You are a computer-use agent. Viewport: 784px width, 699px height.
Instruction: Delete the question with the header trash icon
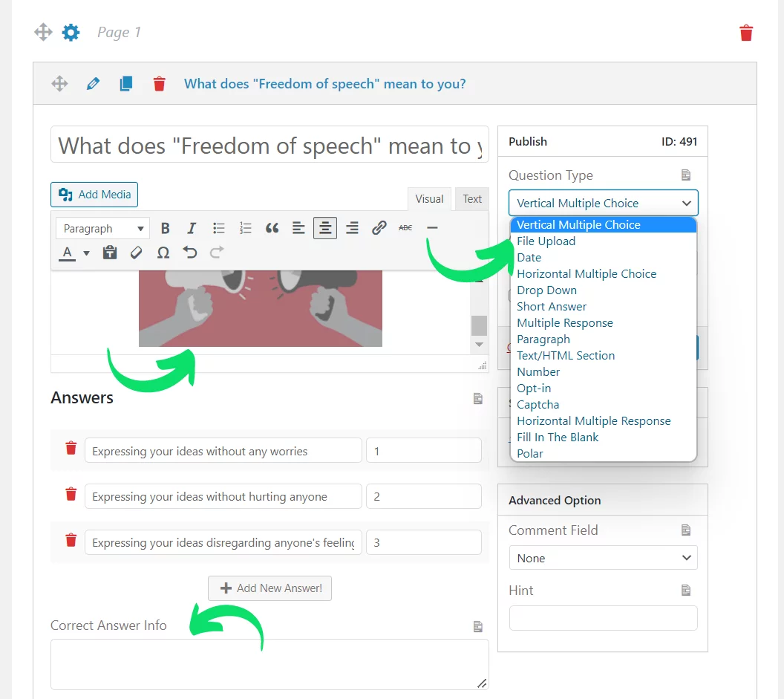(x=159, y=83)
